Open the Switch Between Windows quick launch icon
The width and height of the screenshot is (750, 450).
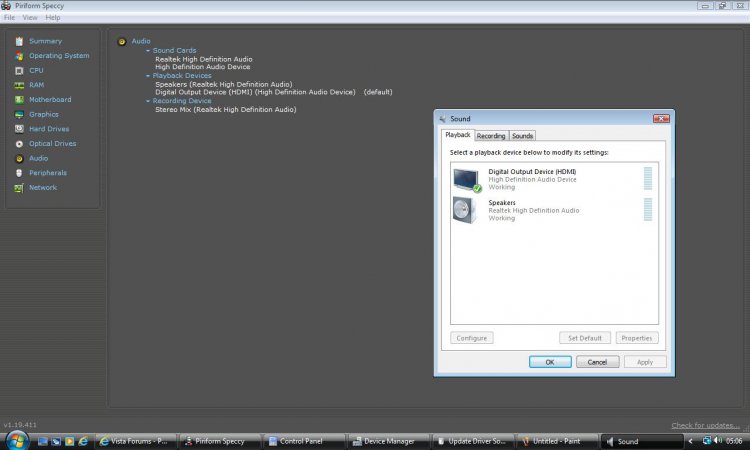[56, 441]
